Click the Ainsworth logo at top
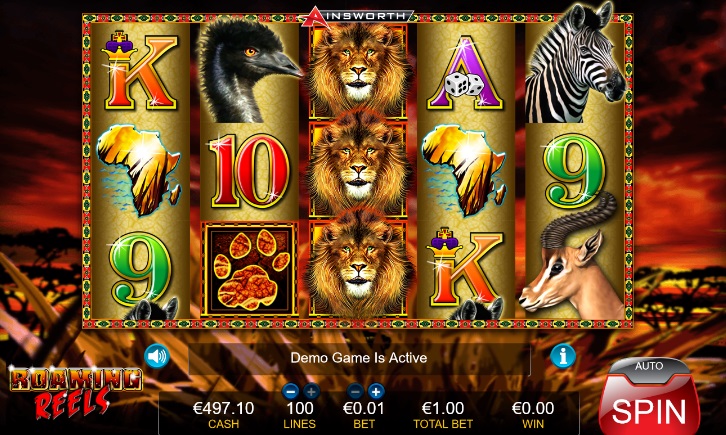Image resolution: width=726 pixels, height=435 pixels. pos(356,16)
